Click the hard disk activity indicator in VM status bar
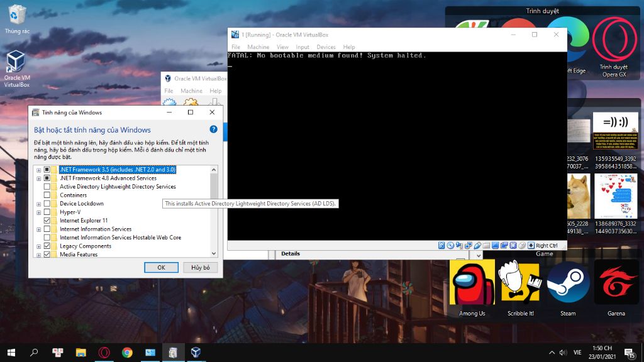The height and width of the screenshot is (362, 644). coord(441,246)
